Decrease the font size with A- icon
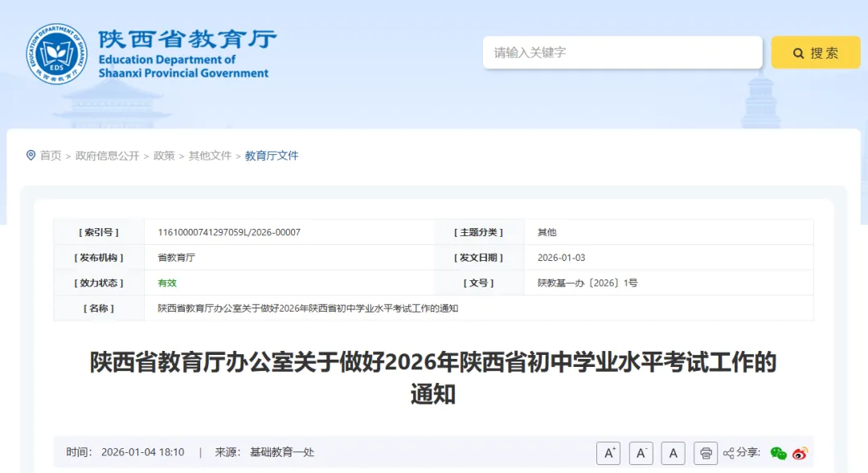The width and height of the screenshot is (868, 473). 641,453
